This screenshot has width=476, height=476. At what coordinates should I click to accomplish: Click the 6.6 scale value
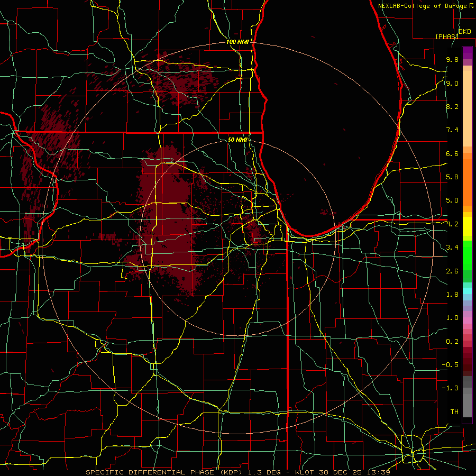pyautogui.click(x=452, y=153)
